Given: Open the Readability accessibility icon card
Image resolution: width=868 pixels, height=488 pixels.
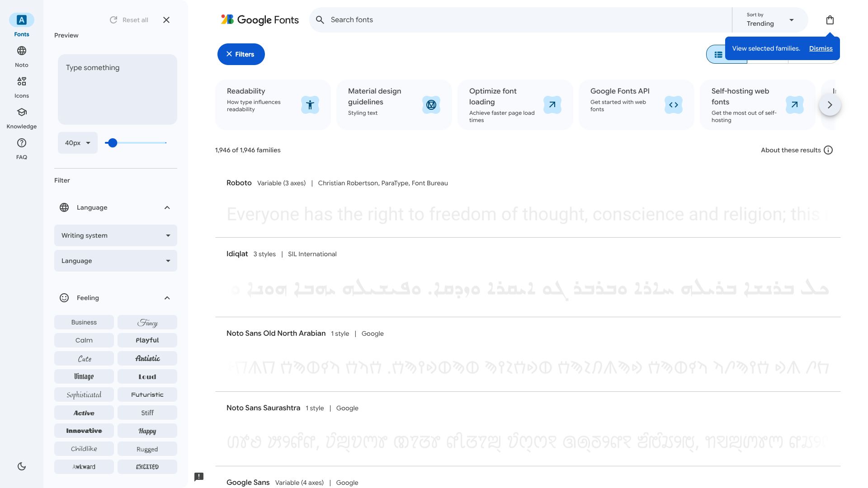Looking at the screenshot, I should pos(310,105).
